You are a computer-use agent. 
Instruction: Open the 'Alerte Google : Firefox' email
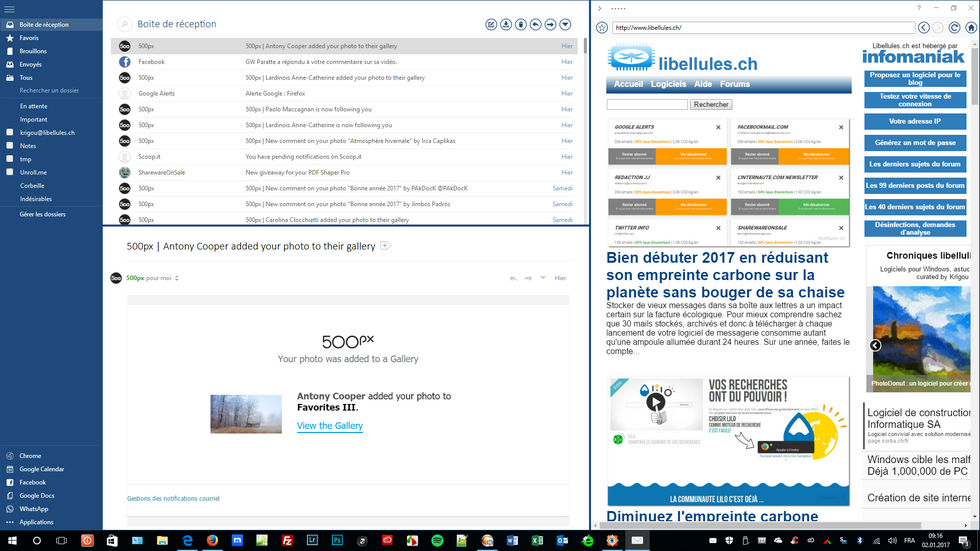(x=345, y=94)
